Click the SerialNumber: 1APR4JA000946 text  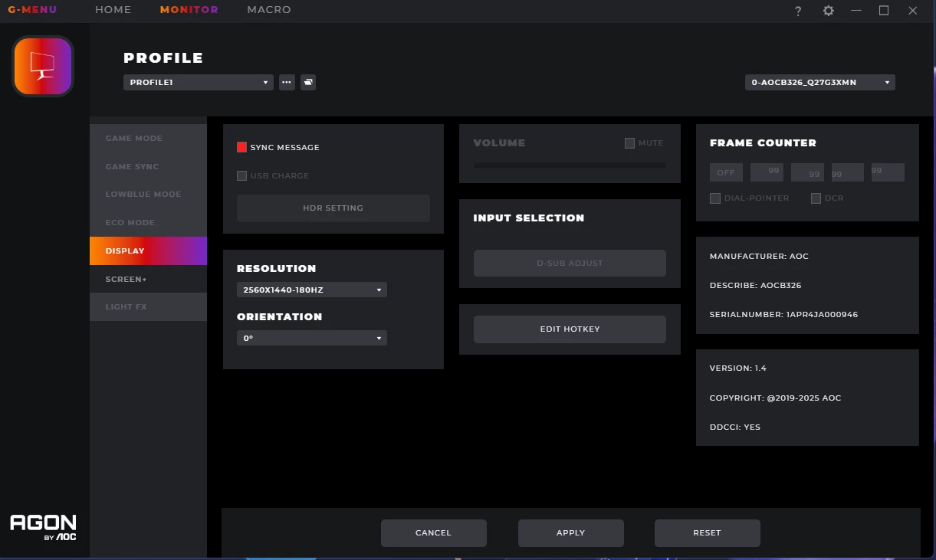[783, 315]
